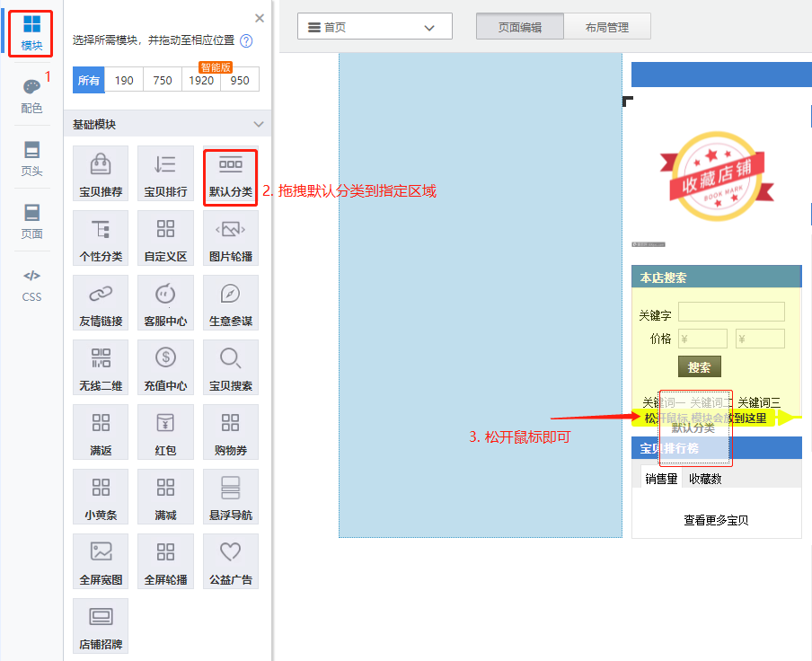The image size is (812, 661).
Task: Focus the minimum price input field
Action: [702, 339]
